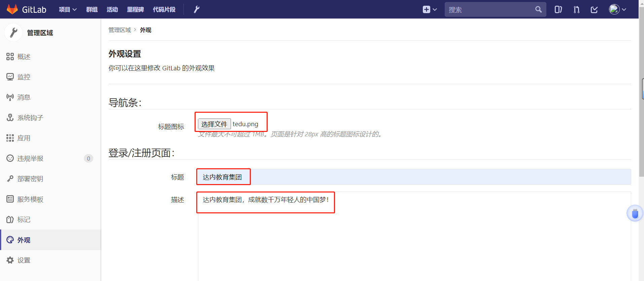Click the 你可以在这里修改 GitLab 的外观效果 text
This screenshot has width=644, height=281.
[162, 68]
